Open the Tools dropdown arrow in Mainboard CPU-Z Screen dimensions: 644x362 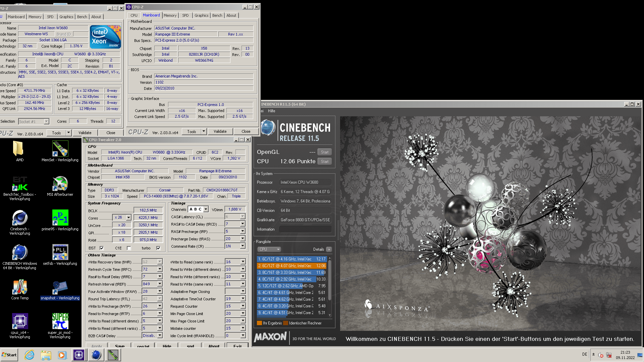tap(204, 132)
